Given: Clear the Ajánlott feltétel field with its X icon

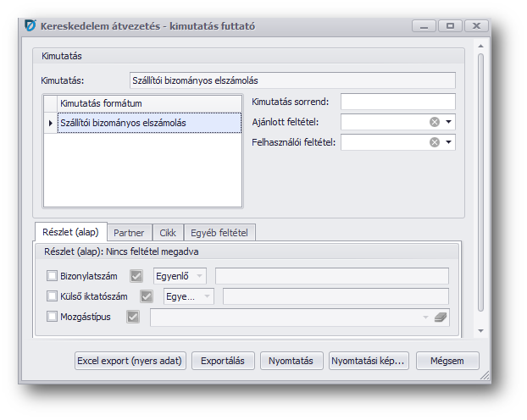Looking at the screenshot, I should pyautogui.click(x=435, y=122).
